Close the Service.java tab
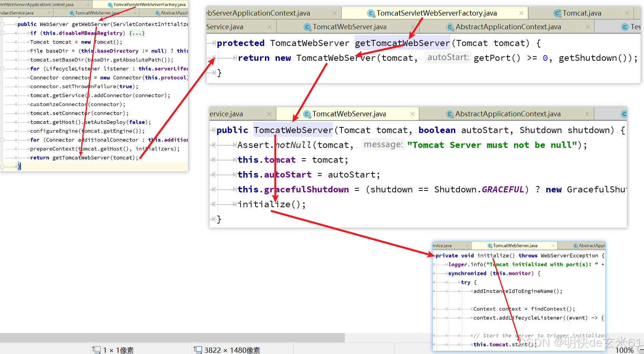The image size is (644, 354). click(x=270, y=27)
